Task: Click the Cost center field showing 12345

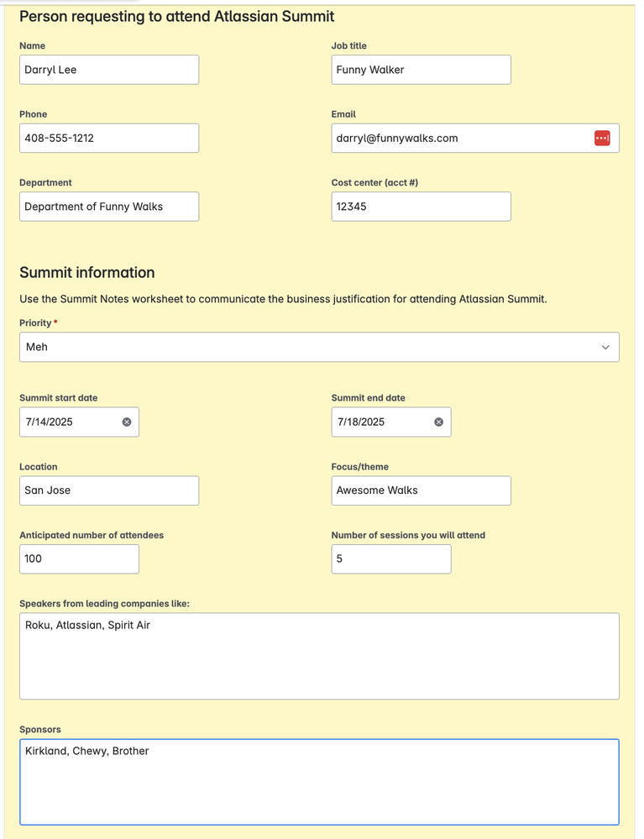Action: point(421,207)
